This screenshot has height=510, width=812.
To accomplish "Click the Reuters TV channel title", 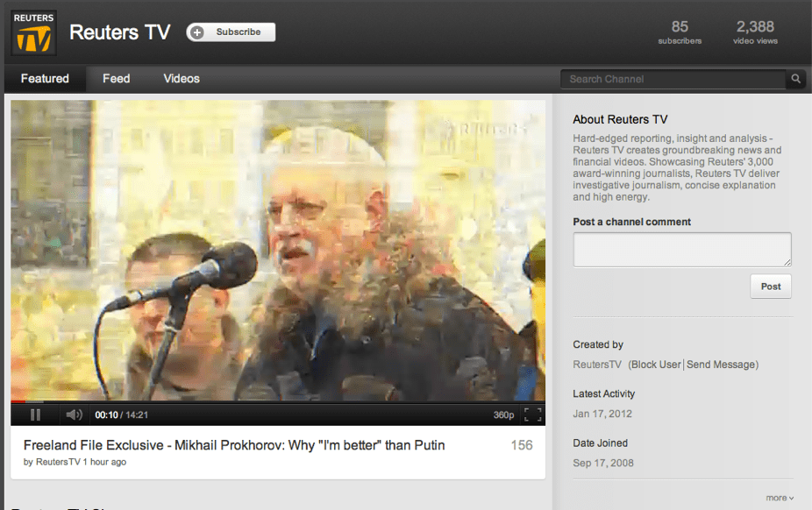I will pyautogui.click(x=119, y=32).
